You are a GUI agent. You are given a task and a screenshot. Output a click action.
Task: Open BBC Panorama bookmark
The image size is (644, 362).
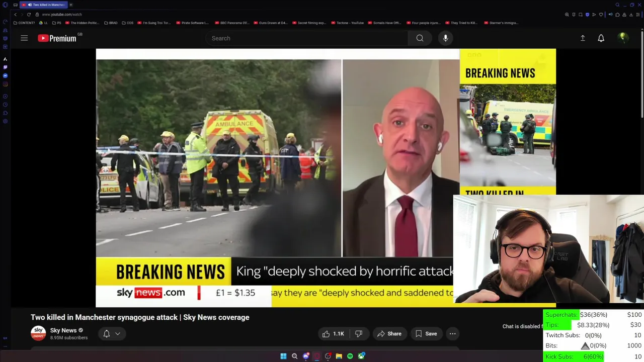click(232, 23)
